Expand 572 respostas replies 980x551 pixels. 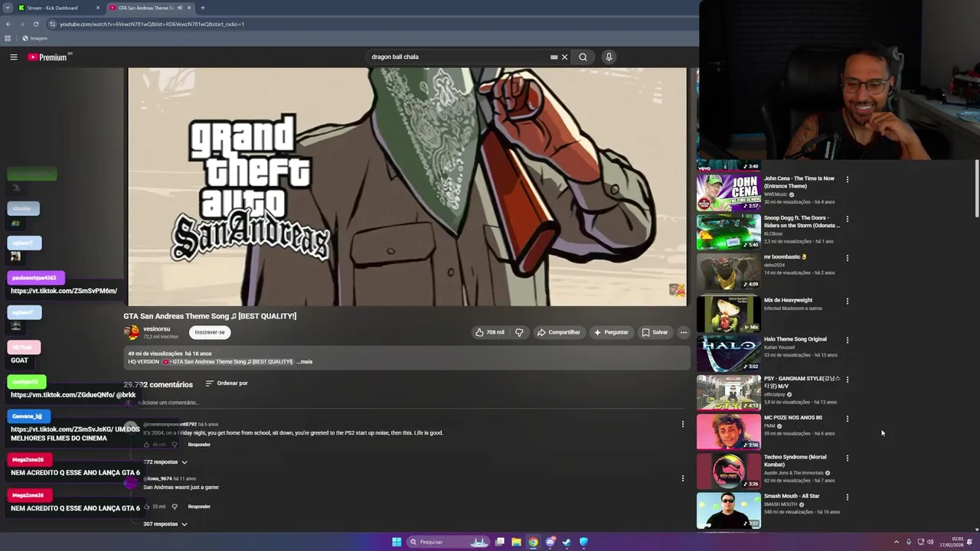tap(165, 462)
